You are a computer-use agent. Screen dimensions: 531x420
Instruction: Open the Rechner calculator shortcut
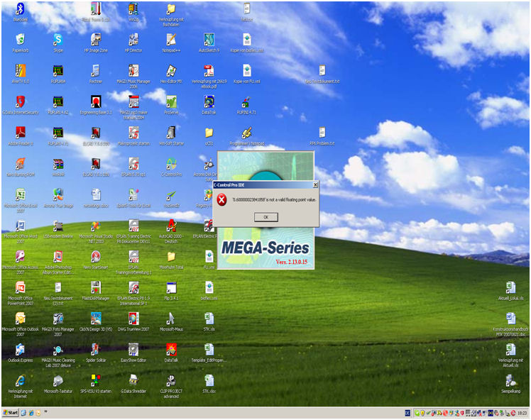(x=95, y=71)
